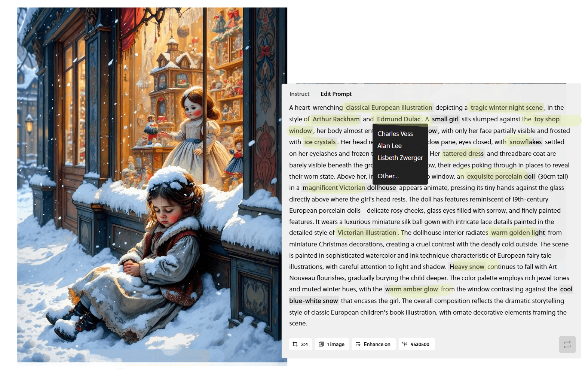Click the highlighted 'toy shop' keyword
The height and width of the screenshot is (373, 588).
547,119
